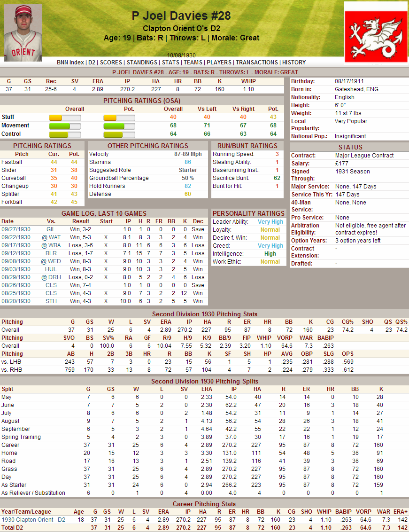Click the Fastball pitch rating row
This screenshot has height=532, width=409.
(x=42, y=162)
